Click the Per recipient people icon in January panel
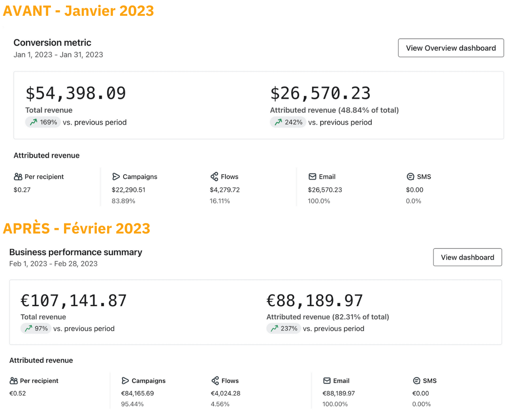 (18, 177)
